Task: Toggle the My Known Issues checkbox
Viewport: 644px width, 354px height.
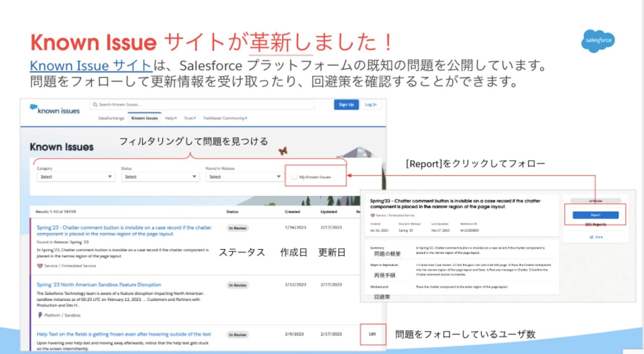Action: [295, 177]
